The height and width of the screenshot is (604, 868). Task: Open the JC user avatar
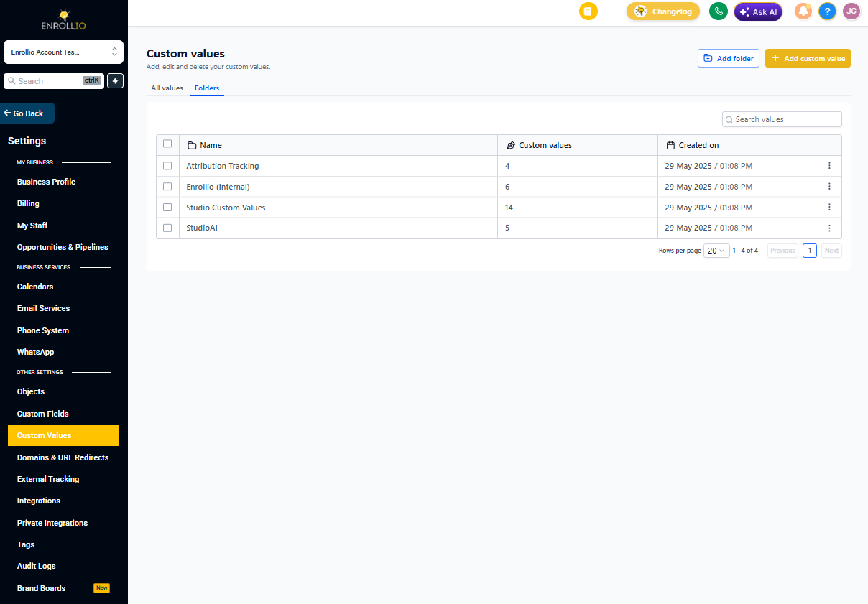point(851,11)
